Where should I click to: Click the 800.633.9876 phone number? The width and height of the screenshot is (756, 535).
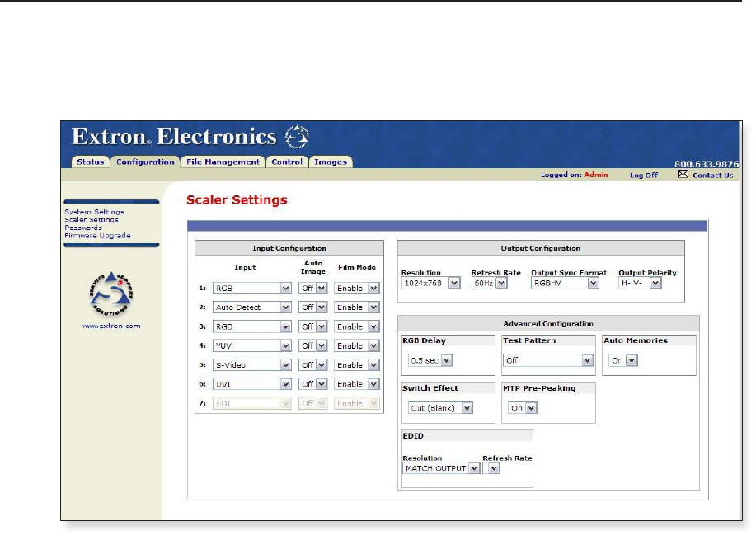coord(707,164)
